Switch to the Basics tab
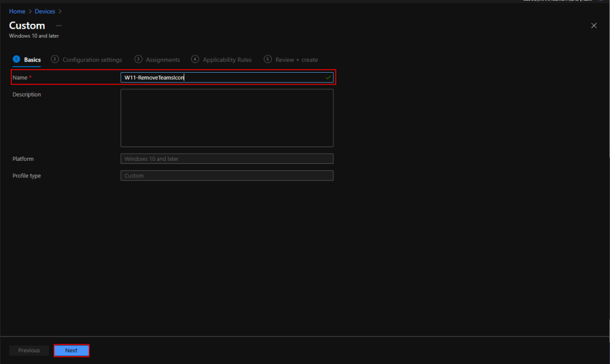The image size is (610, 364). [x=32, y=60]
